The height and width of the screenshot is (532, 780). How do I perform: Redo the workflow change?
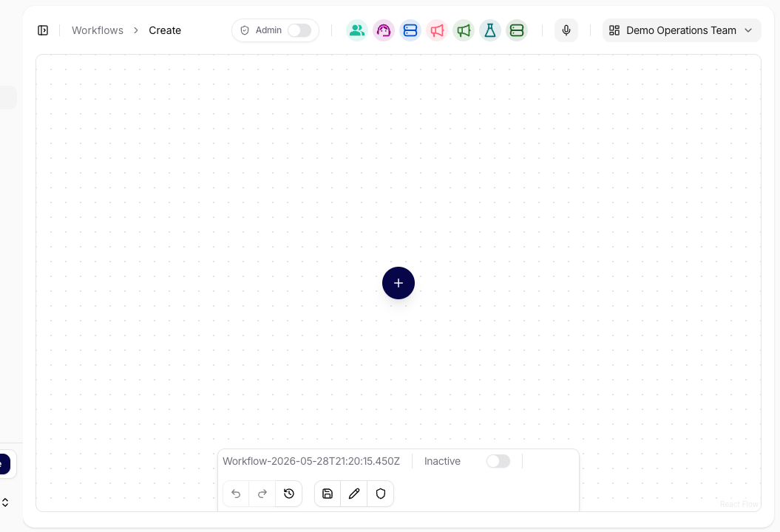[262, 494]
